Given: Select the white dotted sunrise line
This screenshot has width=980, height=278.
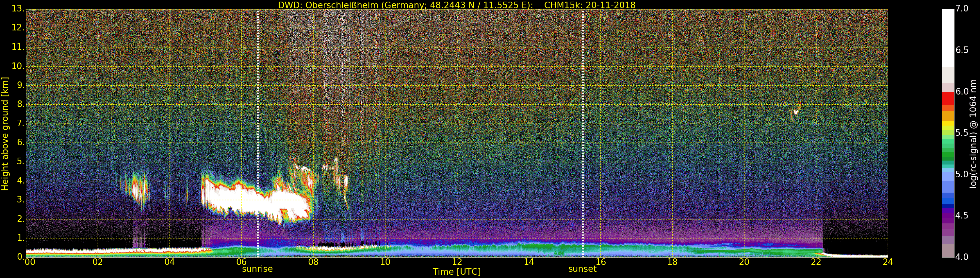Looking at the screenshot, I should coord(257,114).
